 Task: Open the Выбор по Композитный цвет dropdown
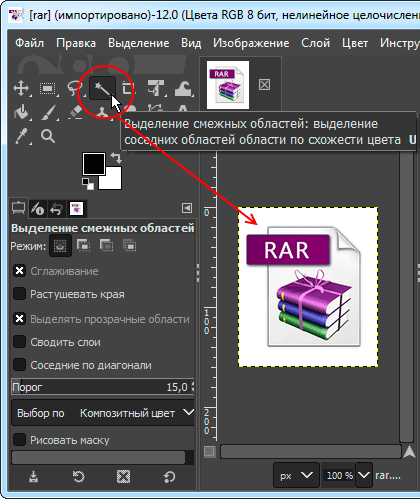click(x=103, y=413)
